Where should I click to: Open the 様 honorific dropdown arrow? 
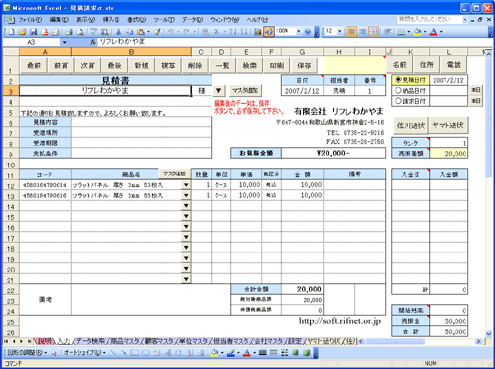[x=218, y=91]
